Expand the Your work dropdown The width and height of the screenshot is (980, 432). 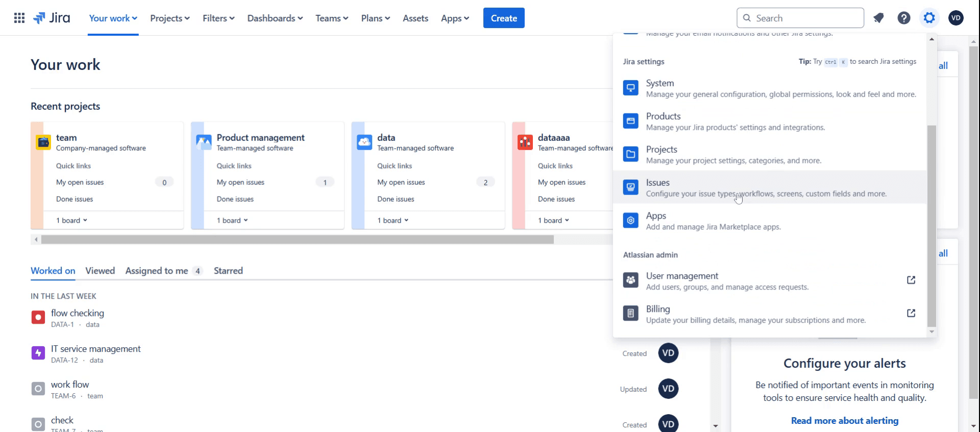[113, 18]
